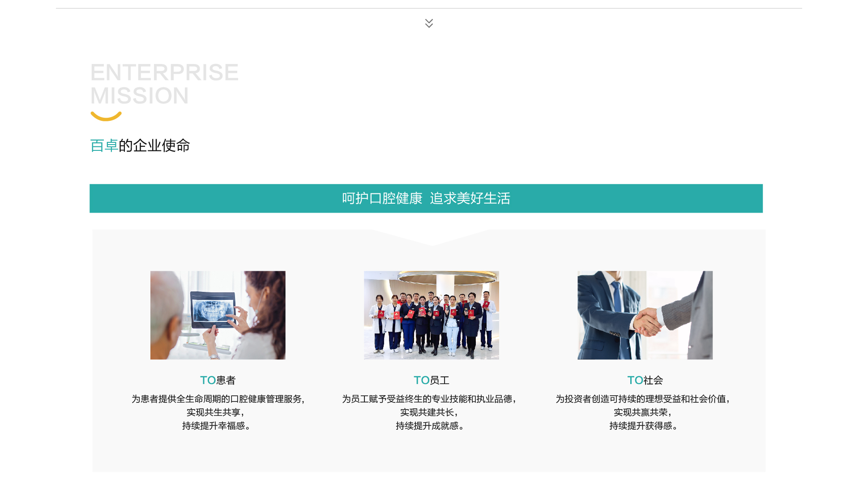Select text 为患者提供全生命周期的口腔健康管理服务

pyautogui.click(x=218, y=399)
